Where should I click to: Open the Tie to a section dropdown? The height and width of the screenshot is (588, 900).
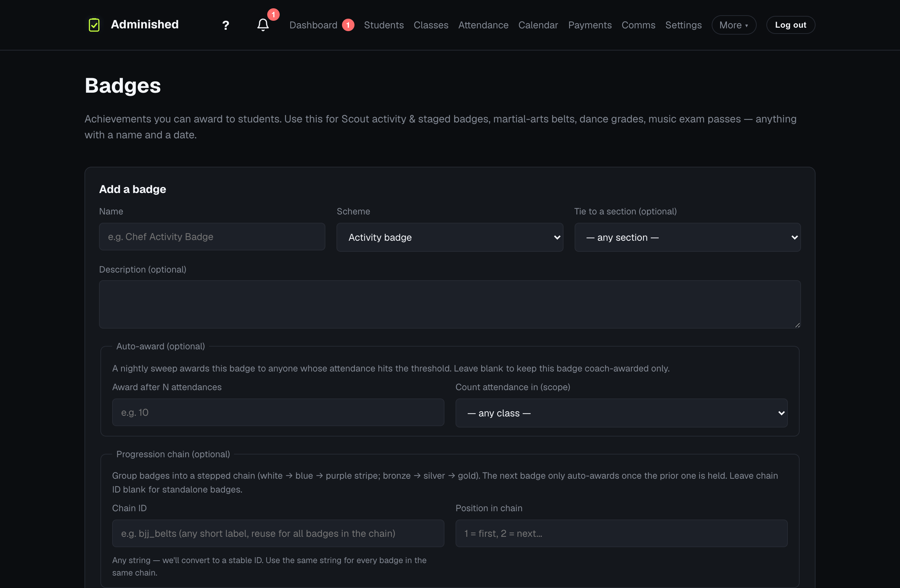coord(687,237)
